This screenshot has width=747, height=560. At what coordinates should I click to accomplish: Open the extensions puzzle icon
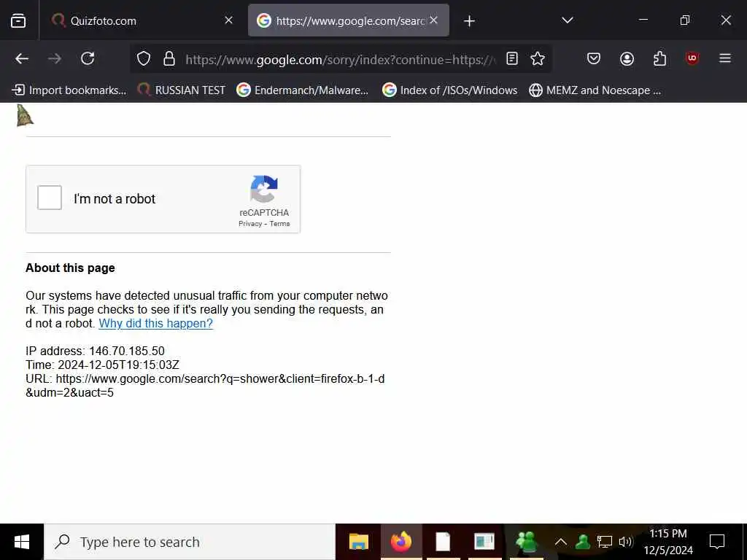pos(659,58)
